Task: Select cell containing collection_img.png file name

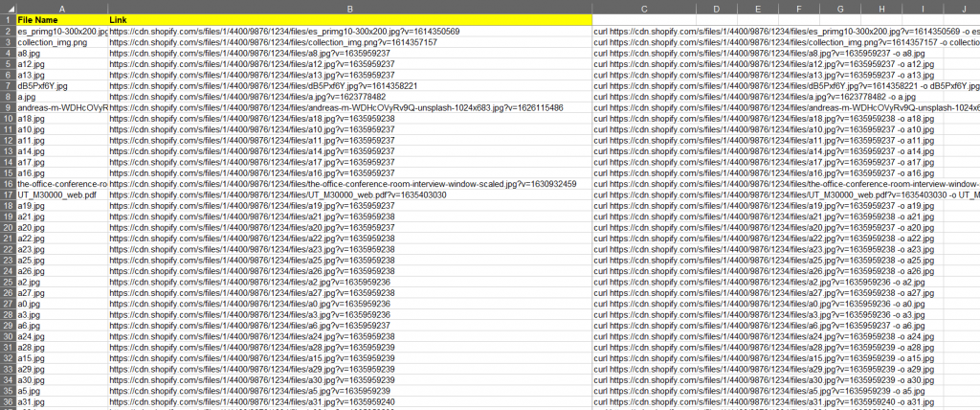Action: [x=62, y=42]
